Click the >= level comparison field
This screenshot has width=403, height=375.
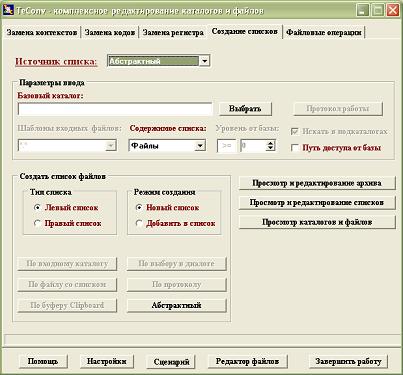point(227,146)
